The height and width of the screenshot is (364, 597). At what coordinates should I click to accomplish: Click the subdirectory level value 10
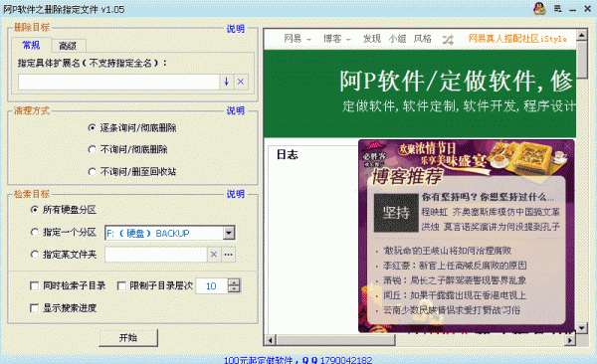tap(211, 286)
